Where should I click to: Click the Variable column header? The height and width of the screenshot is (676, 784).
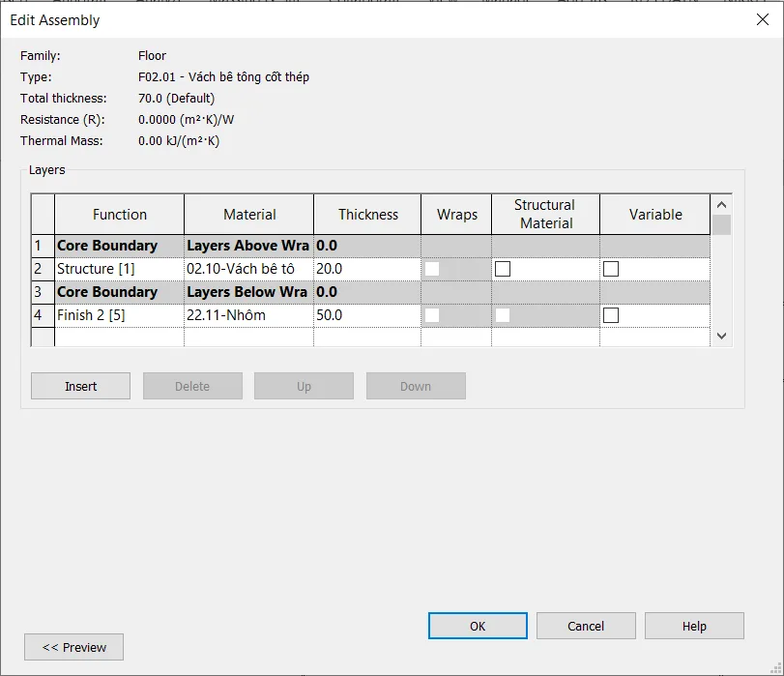click(x=655, y=214)
